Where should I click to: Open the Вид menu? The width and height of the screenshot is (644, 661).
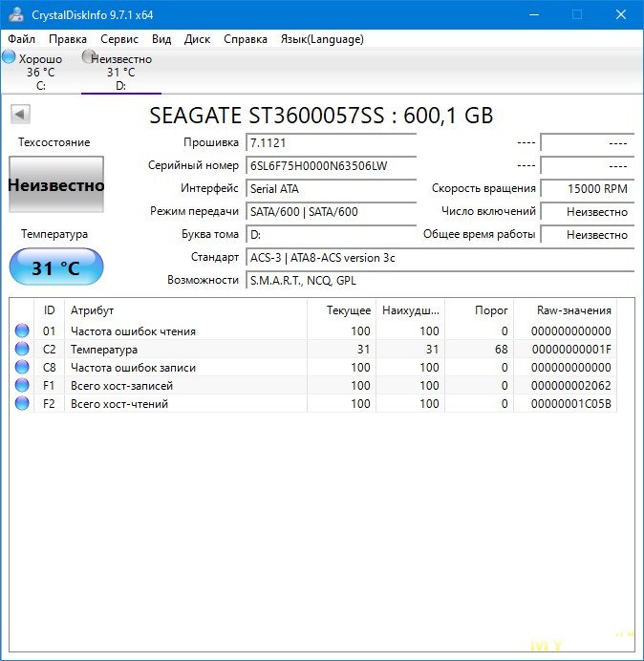click(x=161, y=39)
